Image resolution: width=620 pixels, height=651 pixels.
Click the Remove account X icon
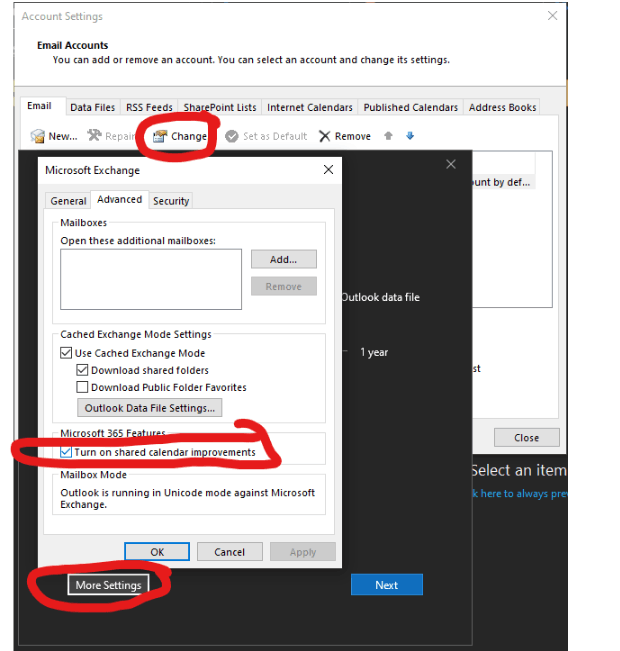(324, 136)
